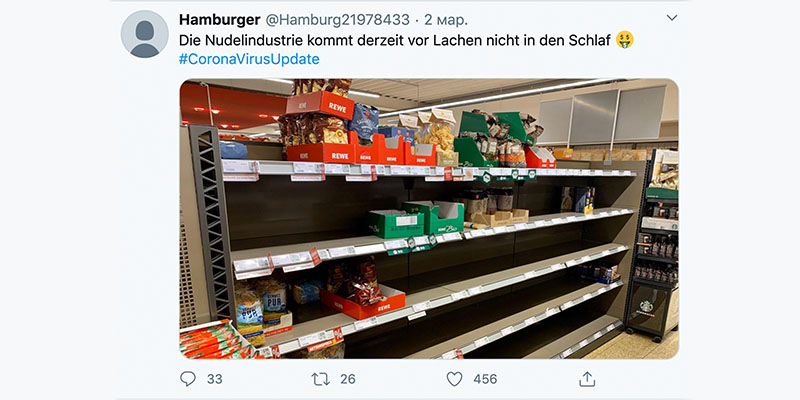800x400 pixels.
Task: Open the Hamburger profile avatar
Action: (x=144, y=34)
